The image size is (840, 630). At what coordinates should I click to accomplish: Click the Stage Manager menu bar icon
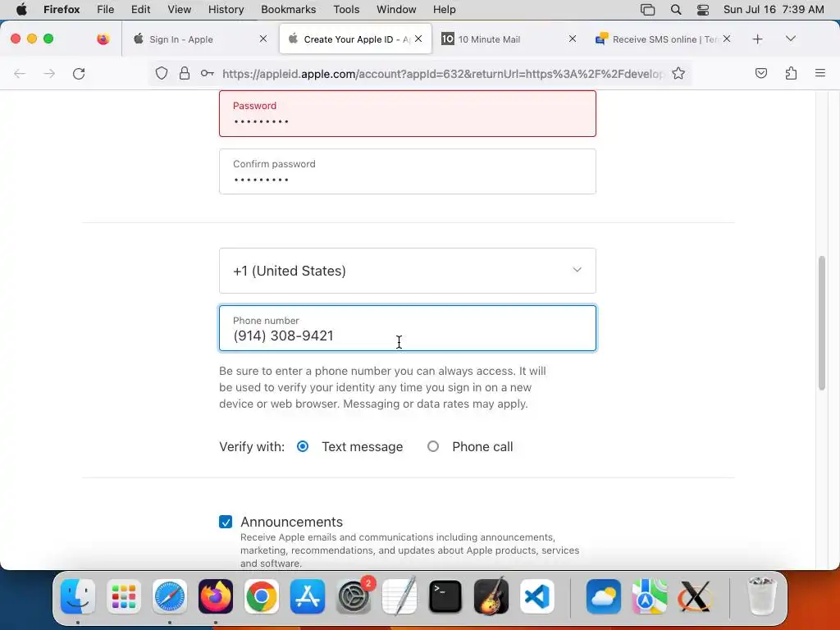click(x=648, y=10)
